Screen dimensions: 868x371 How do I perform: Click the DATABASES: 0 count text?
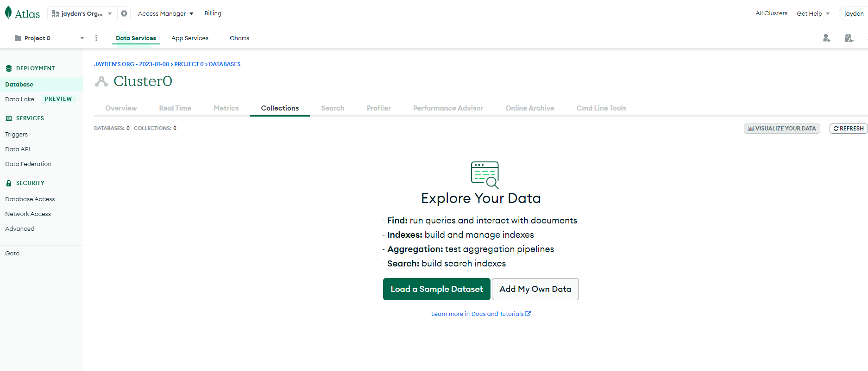point(112,128)
